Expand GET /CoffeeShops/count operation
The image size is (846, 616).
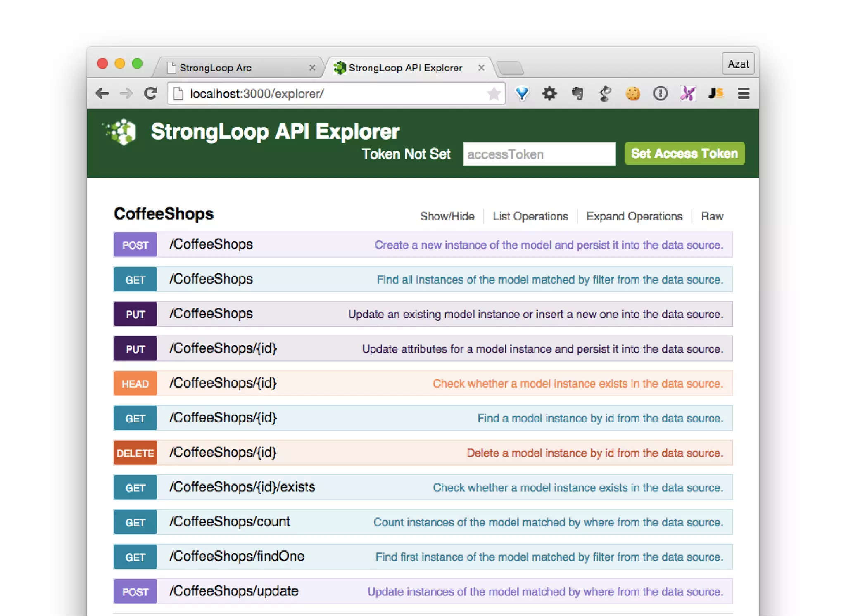pos(423,522)
